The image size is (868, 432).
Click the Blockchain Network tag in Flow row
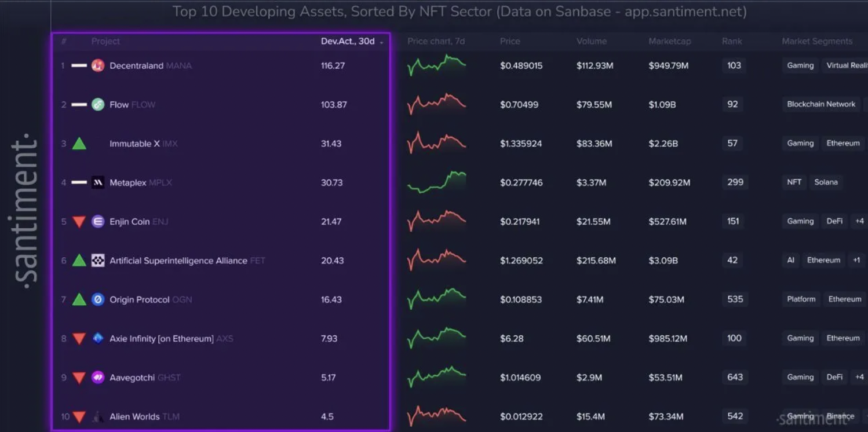(821, 104)
